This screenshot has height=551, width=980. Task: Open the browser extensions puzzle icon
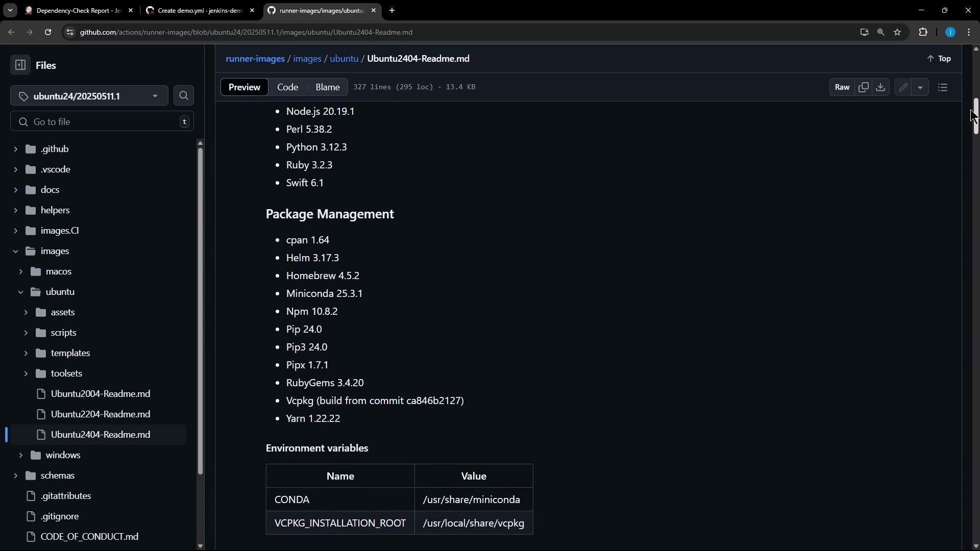tap(923, 32)
